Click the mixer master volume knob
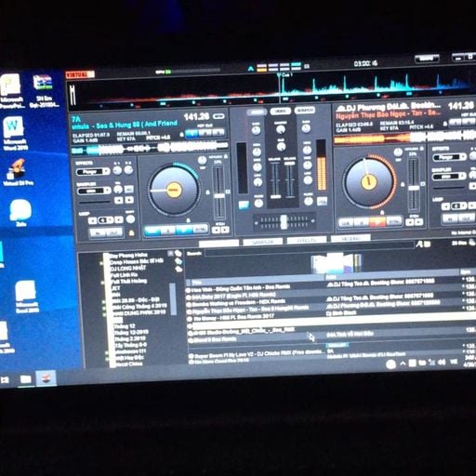The image size is (476, 476). (281, 130)
